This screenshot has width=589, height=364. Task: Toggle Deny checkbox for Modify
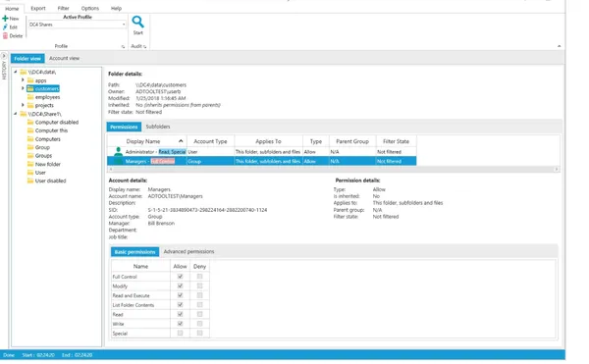point(199,286)
